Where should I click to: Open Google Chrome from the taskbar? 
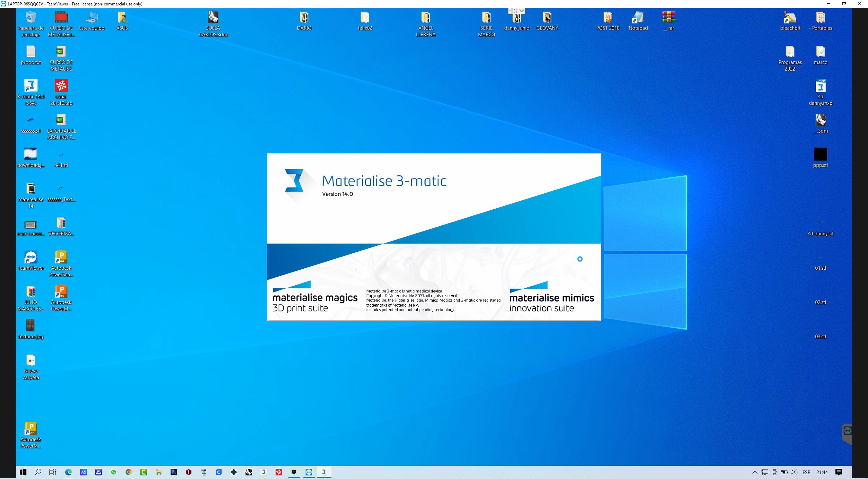pos(129,472)
